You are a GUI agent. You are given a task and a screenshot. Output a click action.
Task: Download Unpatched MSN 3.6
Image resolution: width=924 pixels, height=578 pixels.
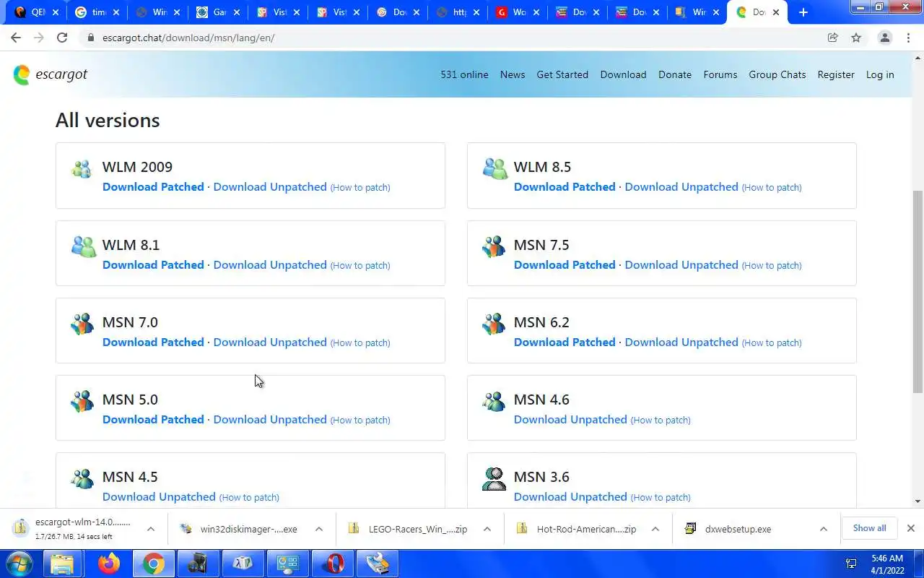tap(570, 496)
